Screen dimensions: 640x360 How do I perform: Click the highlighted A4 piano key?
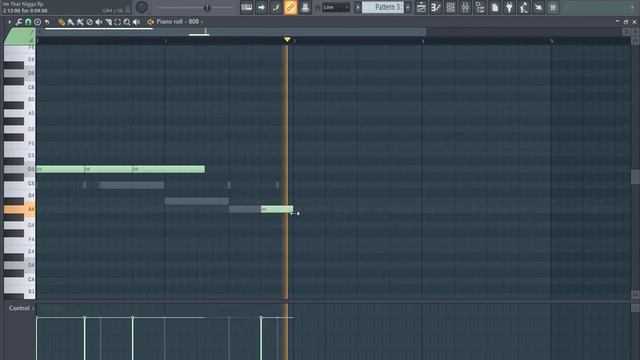pyautogui.click(x=19, y=209)
